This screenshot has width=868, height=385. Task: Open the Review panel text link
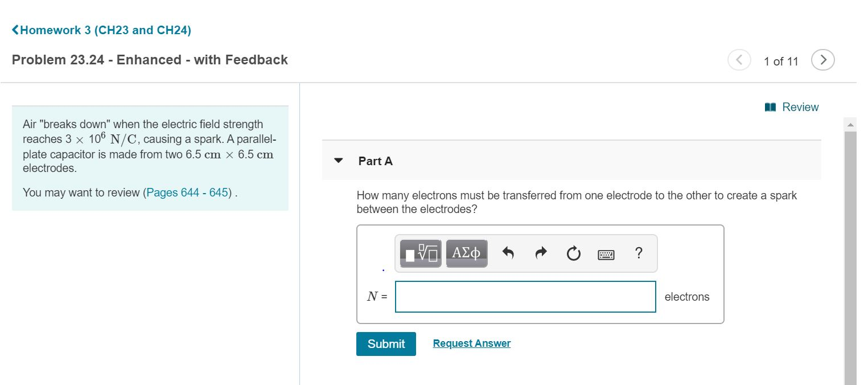click(801, 107)
